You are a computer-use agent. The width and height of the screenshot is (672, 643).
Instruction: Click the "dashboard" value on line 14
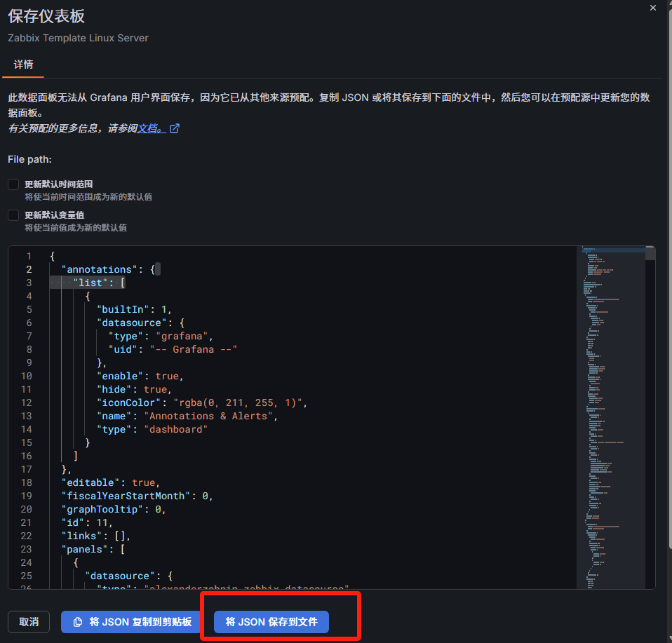[175, 429]
